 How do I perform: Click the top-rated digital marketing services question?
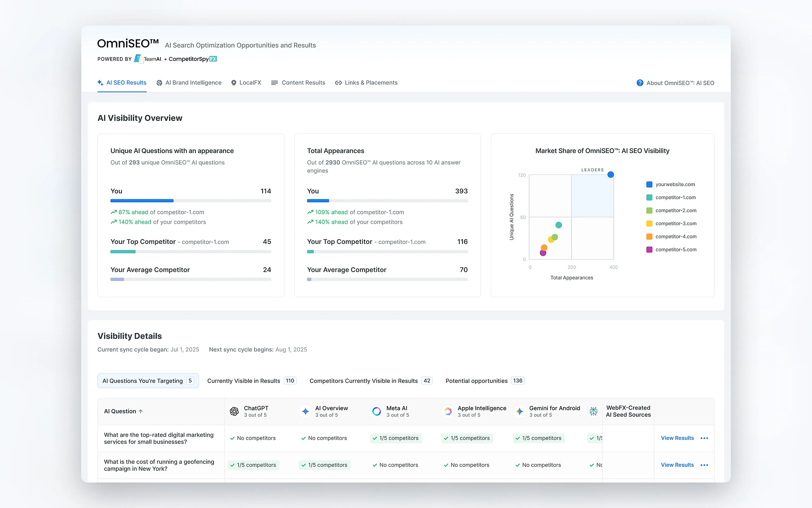(x=159, y=438)
